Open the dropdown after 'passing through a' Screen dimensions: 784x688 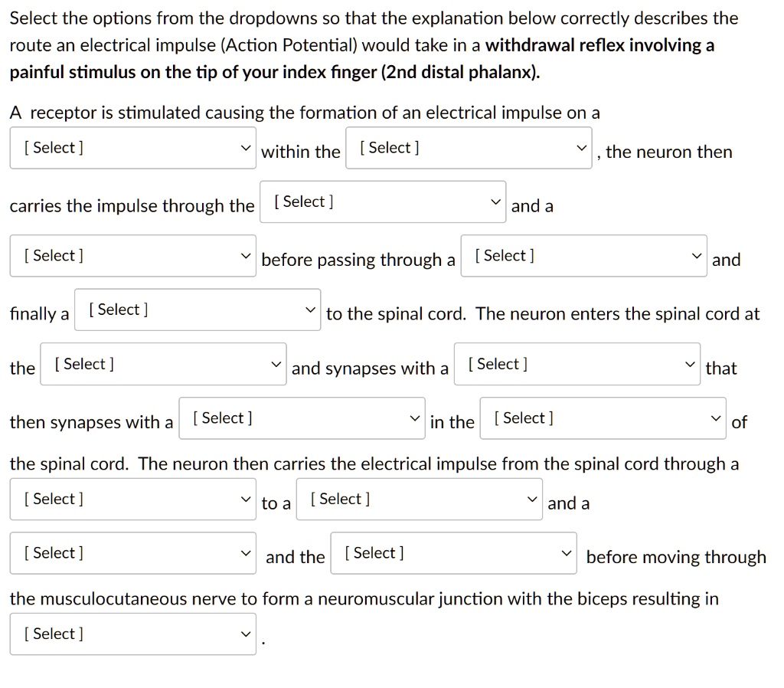tap(582, 255)
